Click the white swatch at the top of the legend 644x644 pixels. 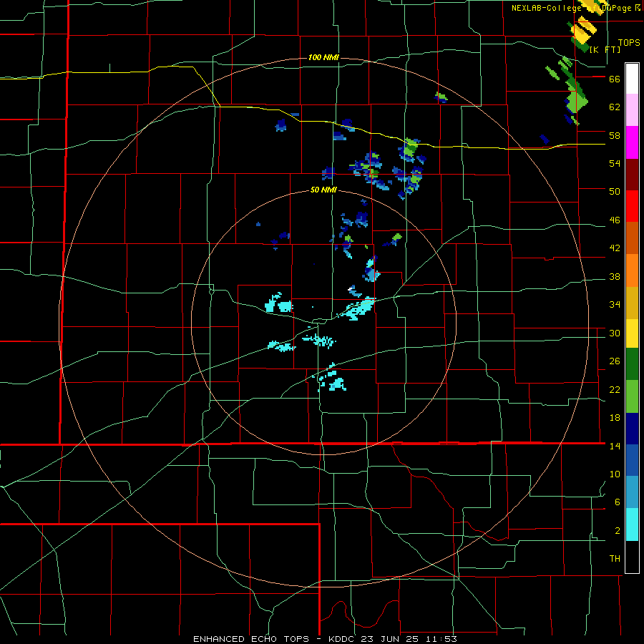coord(632,79)
